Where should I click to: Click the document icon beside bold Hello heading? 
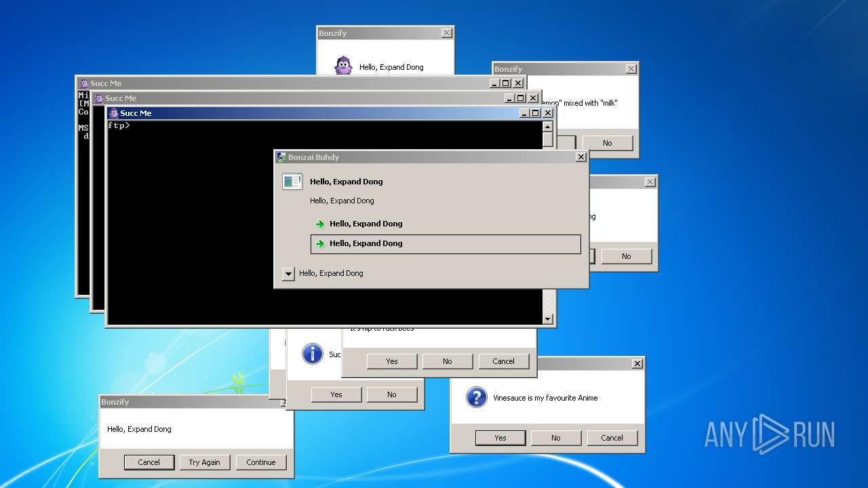pos(292,181)
